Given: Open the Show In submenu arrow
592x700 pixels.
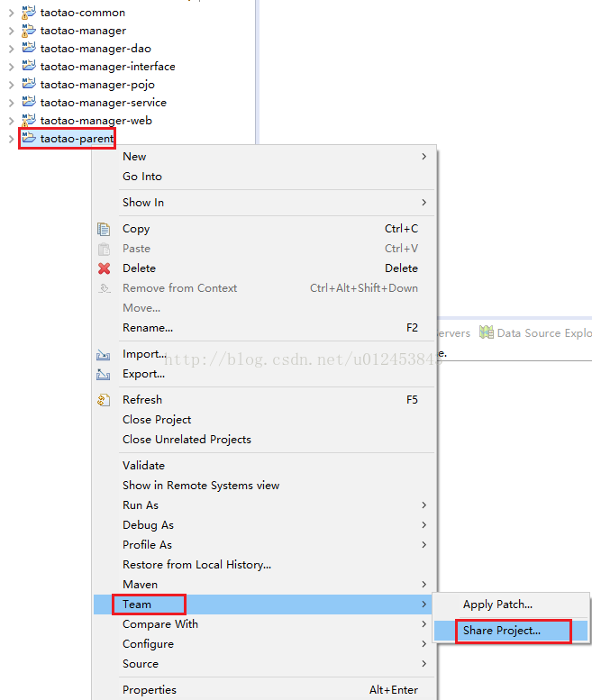Looking at the screenshot, I should tap(424, 202).
